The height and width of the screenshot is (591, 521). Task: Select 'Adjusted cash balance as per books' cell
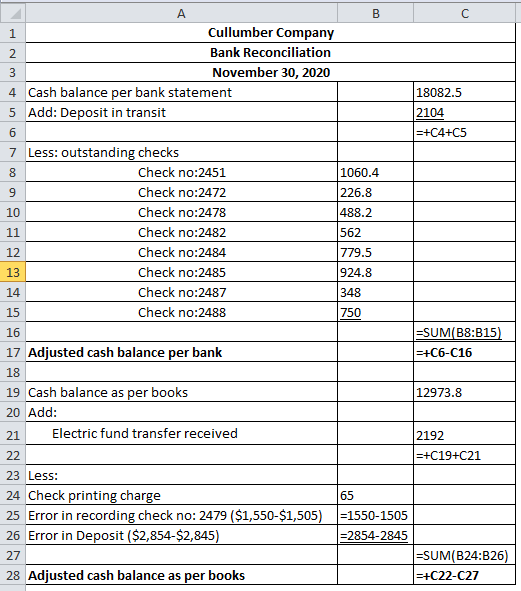pyautogui.click(x=181, y=575)
